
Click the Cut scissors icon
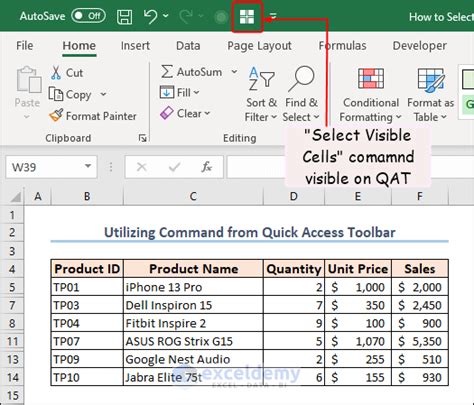coord(56,72)
